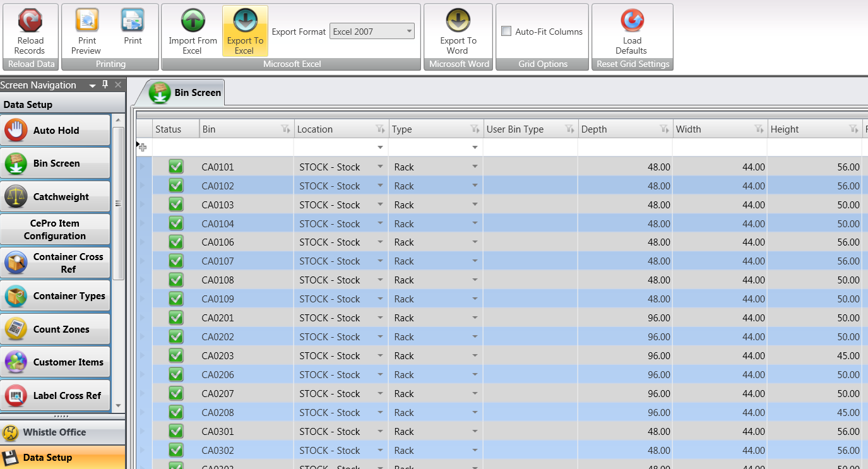This screenshot has height=469, width=868.
Task: Click Export To Word icon
Action: [458, 21]
